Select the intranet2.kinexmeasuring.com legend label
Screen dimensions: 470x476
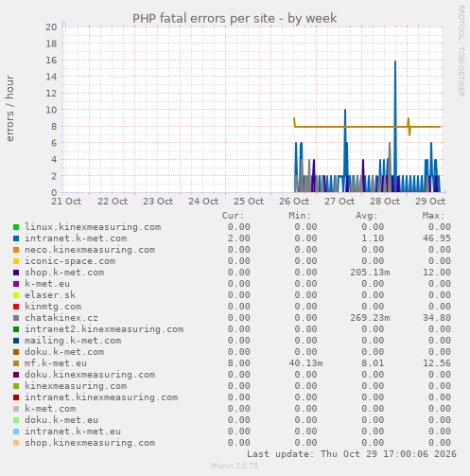click(104, 329)
